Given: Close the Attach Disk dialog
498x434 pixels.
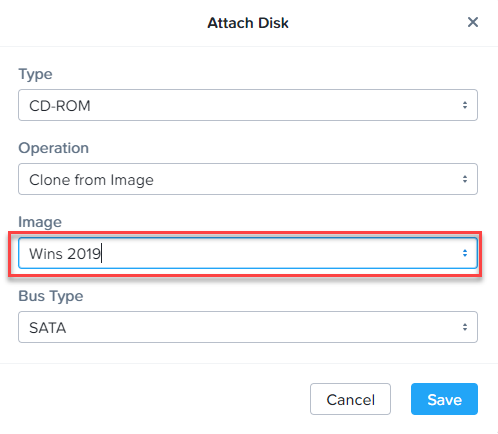Looking at the screenshot, I should click(x=473, y=22).
